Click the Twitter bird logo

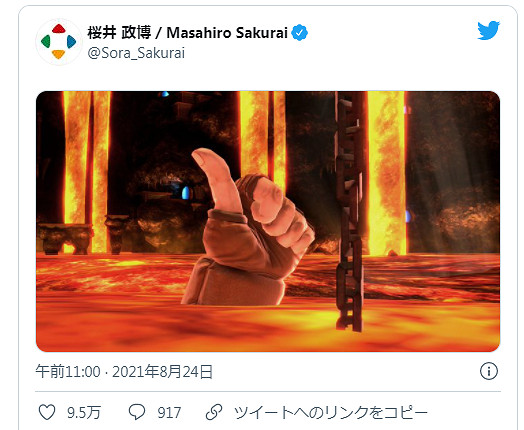[x=488, y=30]
